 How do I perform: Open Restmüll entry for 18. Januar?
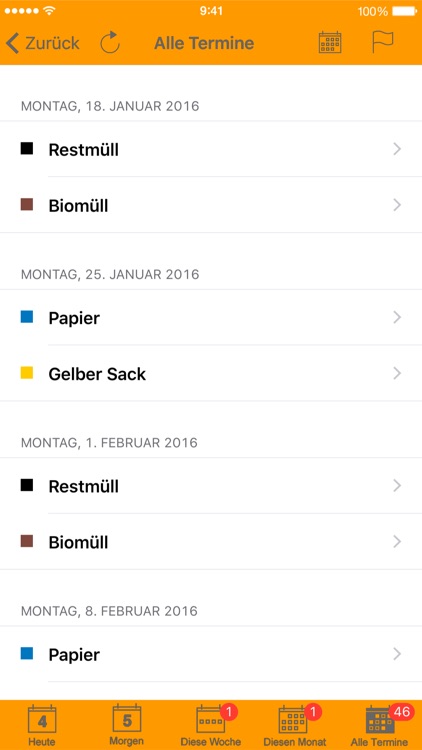point(211,149)
